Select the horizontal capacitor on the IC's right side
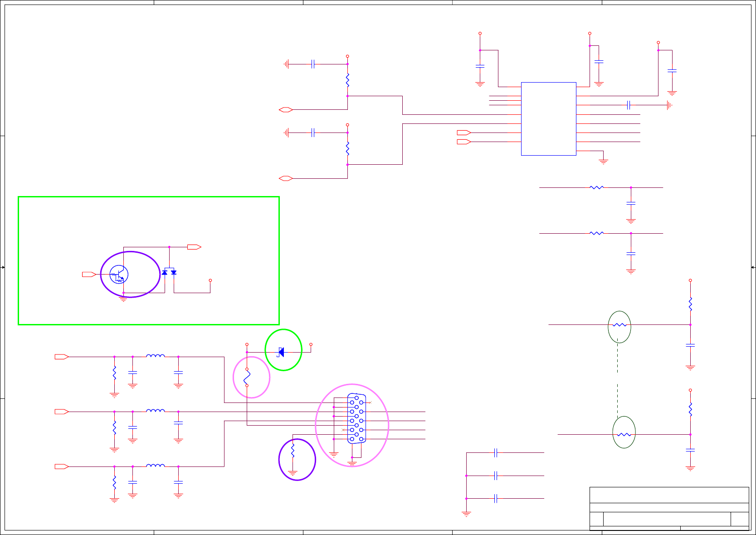This screenshot has height=535, width=756. [629, 105]
